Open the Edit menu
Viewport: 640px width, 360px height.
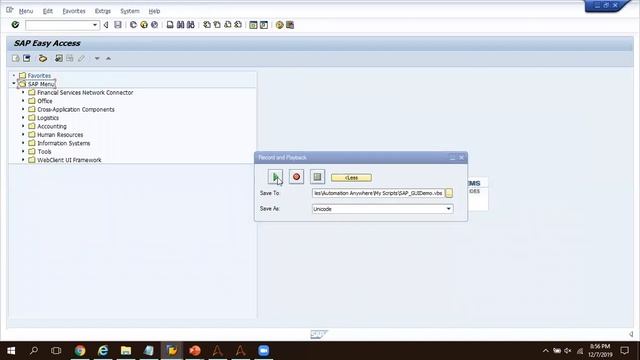[x=48, y=11]
